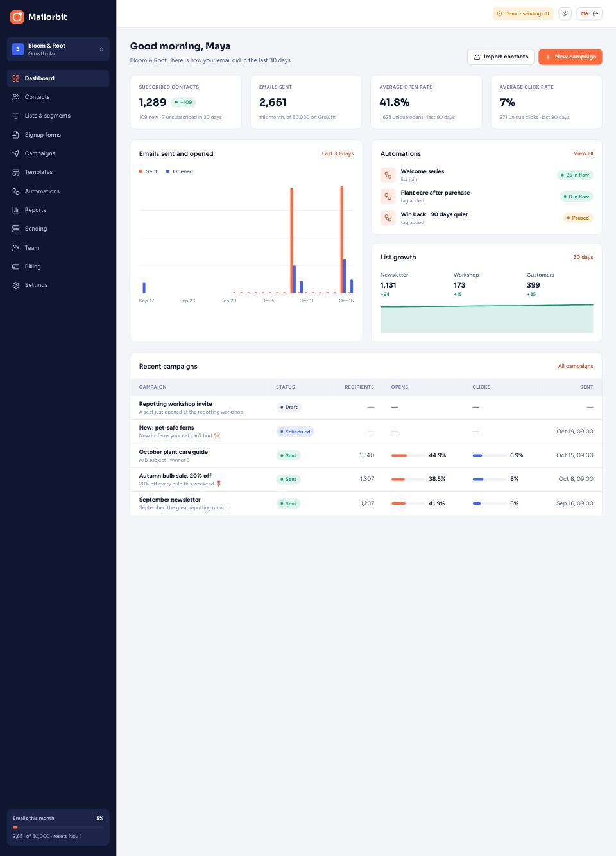Image resolution: width=616 pixels, height=856 pixels.
Task: Click the Mailorbit logo icon
Action: pos(17,17)
